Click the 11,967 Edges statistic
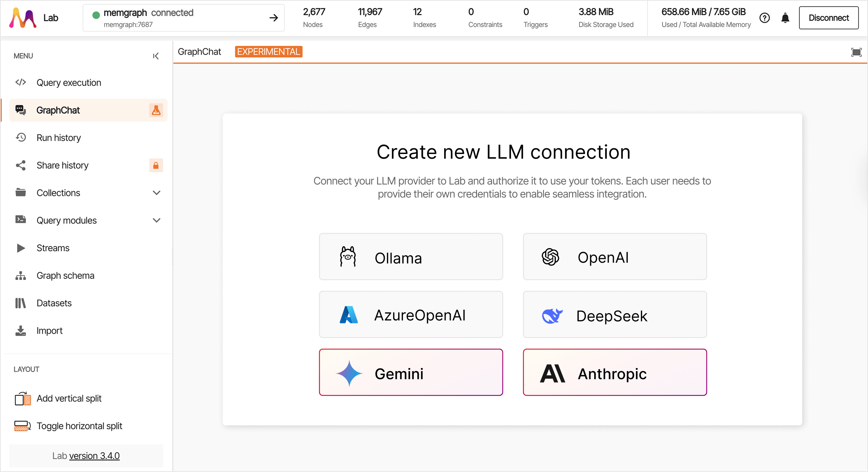 point(370,18)
